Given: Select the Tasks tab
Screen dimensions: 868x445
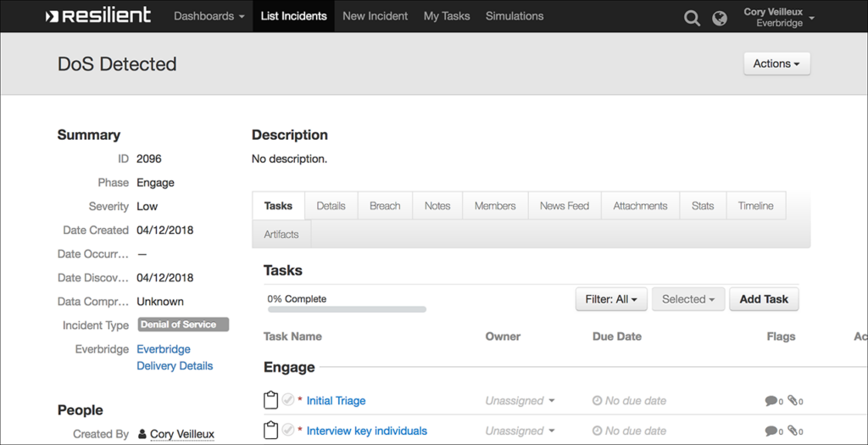Looking at the screenshot, I should click(x=278, y=206).
